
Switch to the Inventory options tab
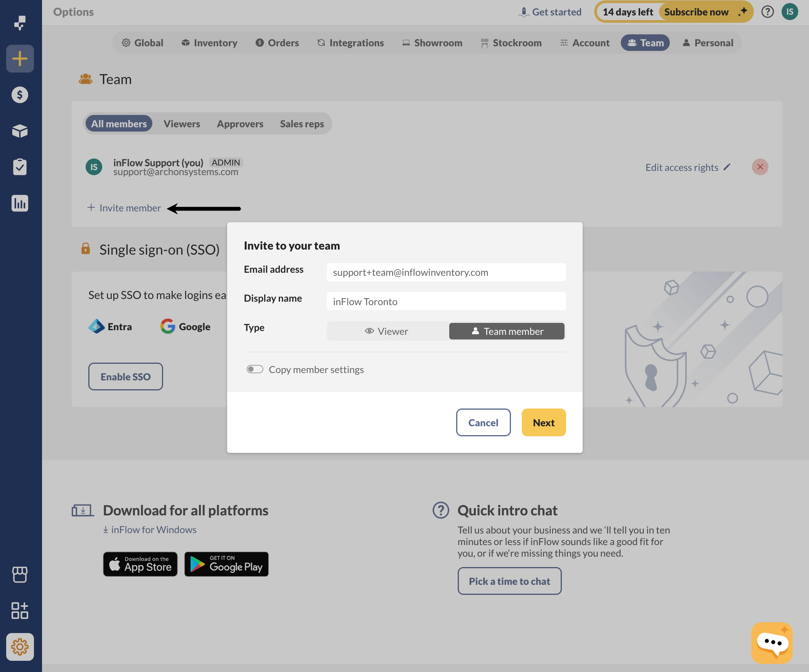coord(209,43)
